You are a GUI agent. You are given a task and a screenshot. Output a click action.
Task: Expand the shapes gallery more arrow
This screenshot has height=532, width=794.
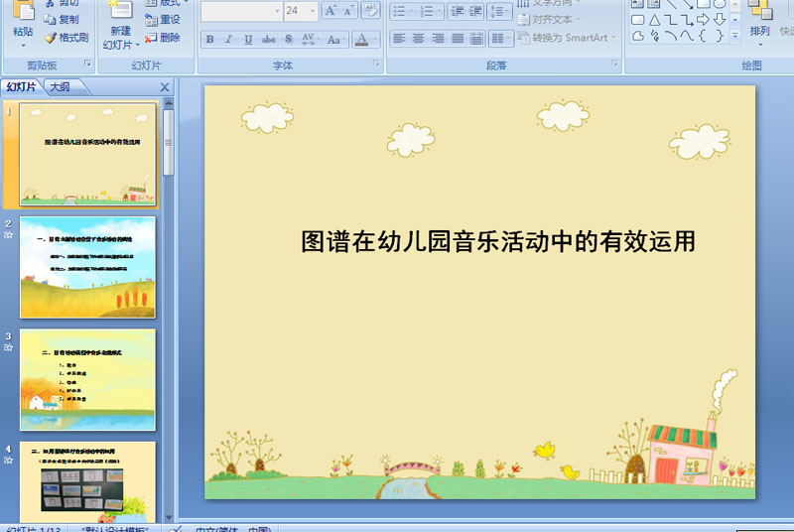pyautogui.click(x=735, y=36)
